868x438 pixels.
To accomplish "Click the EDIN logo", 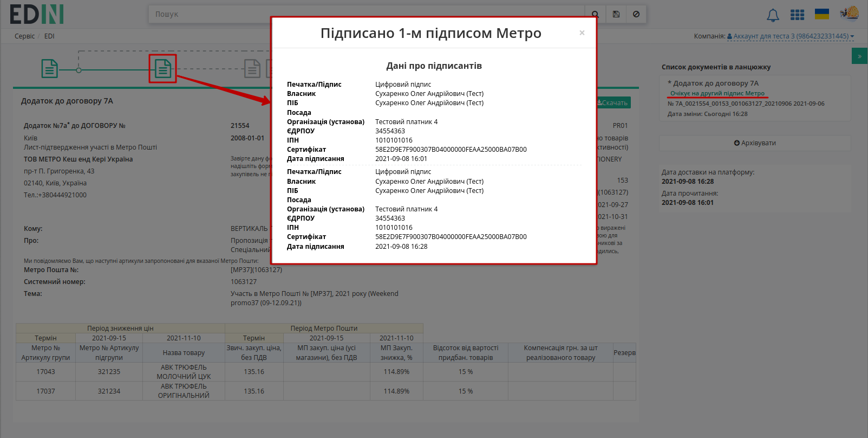I will pyautogui.click(x=37, y=14).
